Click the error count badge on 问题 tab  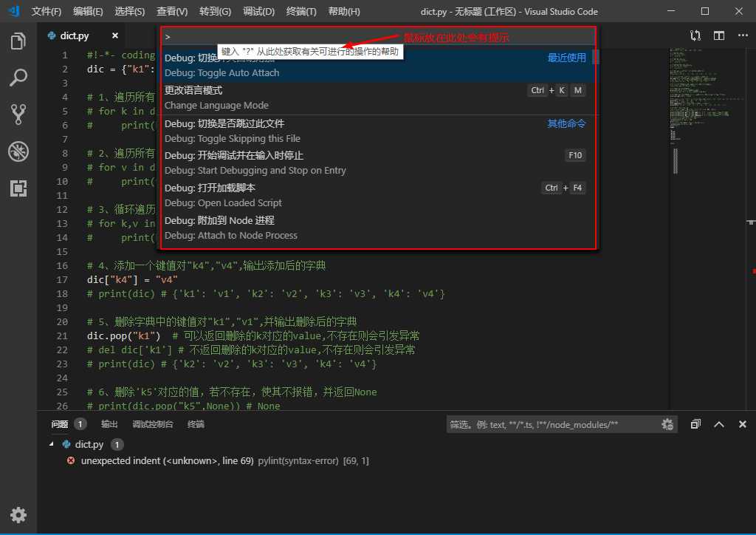tap(80, 424)
